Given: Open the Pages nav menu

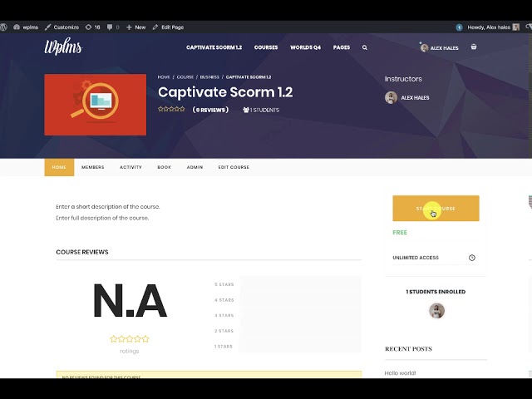Looking at the screenshot, I should click(x=342, y=47).
